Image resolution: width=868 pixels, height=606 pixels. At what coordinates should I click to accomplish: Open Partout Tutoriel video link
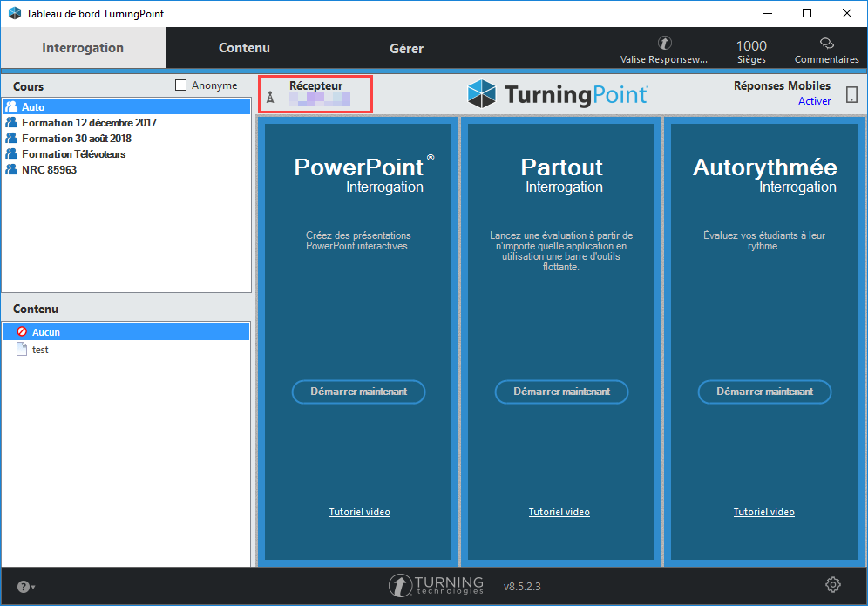[x=559, y=512]
